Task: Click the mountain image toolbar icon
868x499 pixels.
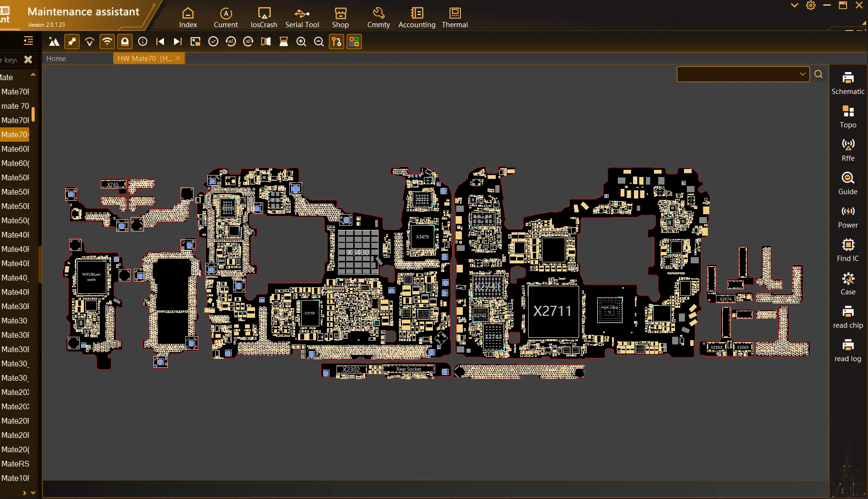Action: click(54, 42)
